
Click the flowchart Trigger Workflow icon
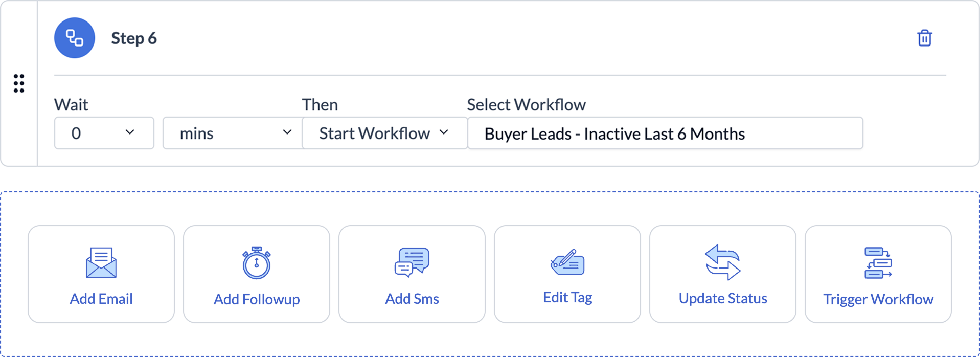click(878, 263)
